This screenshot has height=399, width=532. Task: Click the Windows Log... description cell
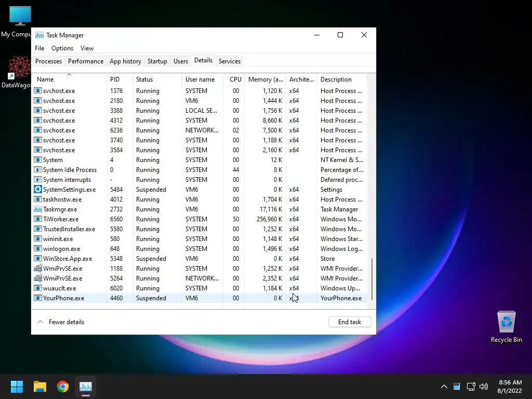[x=341, y=248]
